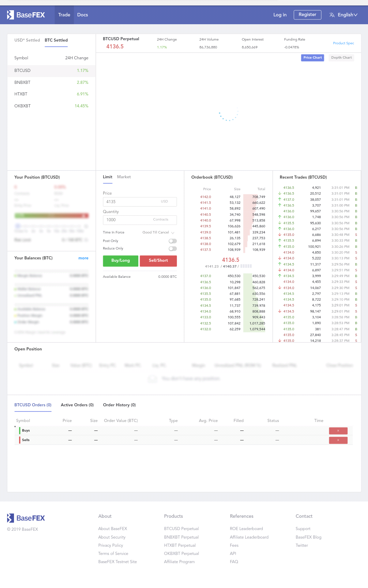
Task: Click the Price input field
Action: (140, 202)
